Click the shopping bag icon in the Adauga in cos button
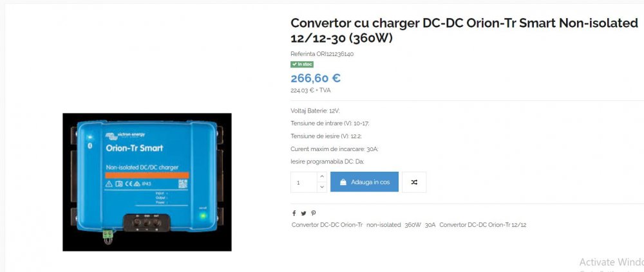Viewport: 644px width, 272px height. coord(343,182)
